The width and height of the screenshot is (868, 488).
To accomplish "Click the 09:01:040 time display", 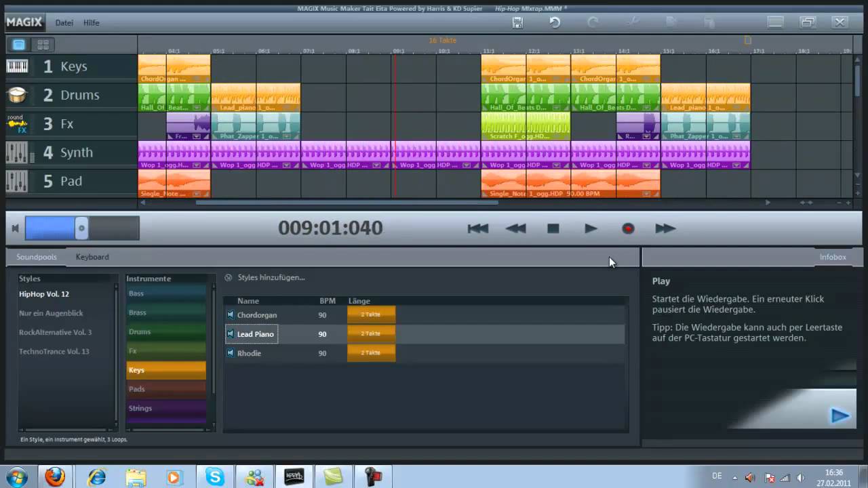I will pyautogui.click(x=330, y=228).
